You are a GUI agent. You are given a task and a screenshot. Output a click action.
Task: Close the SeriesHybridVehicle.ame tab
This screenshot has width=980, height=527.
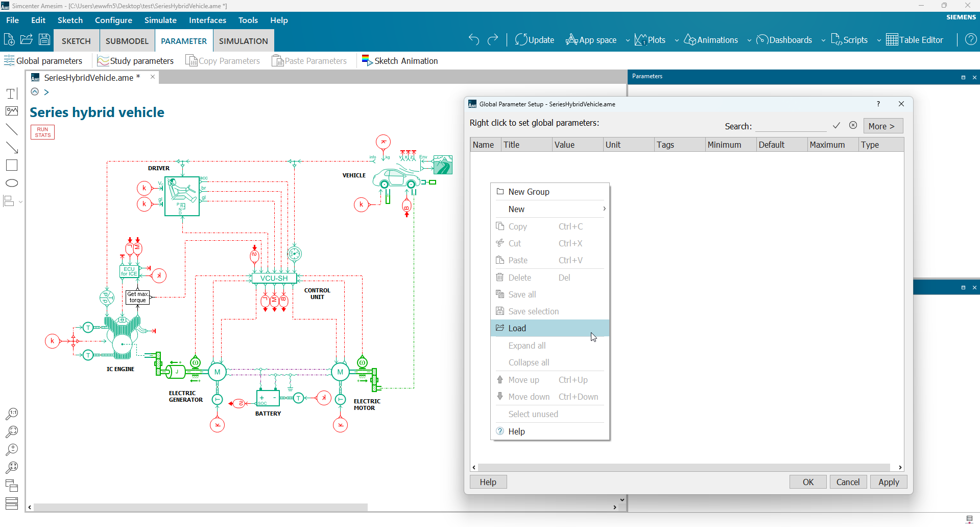(152, 77)
